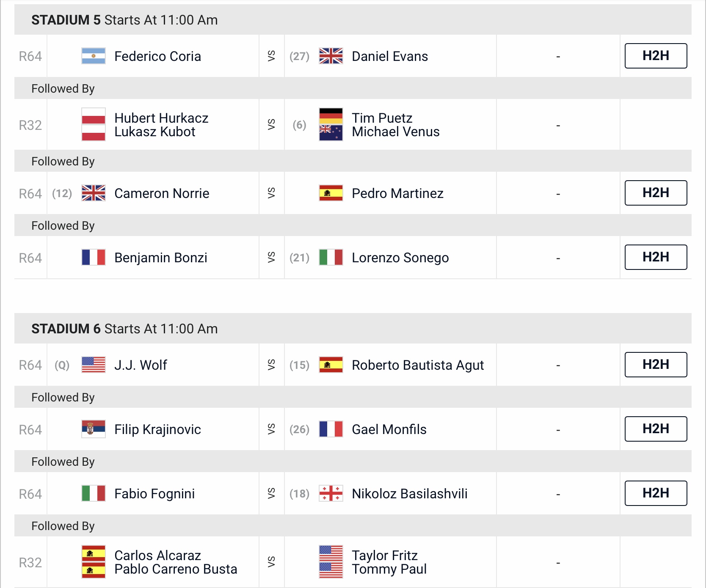The image size is (706, 588).
Task: Click the USA flag beside J.J. Wolf
Action: click(94, 365)
